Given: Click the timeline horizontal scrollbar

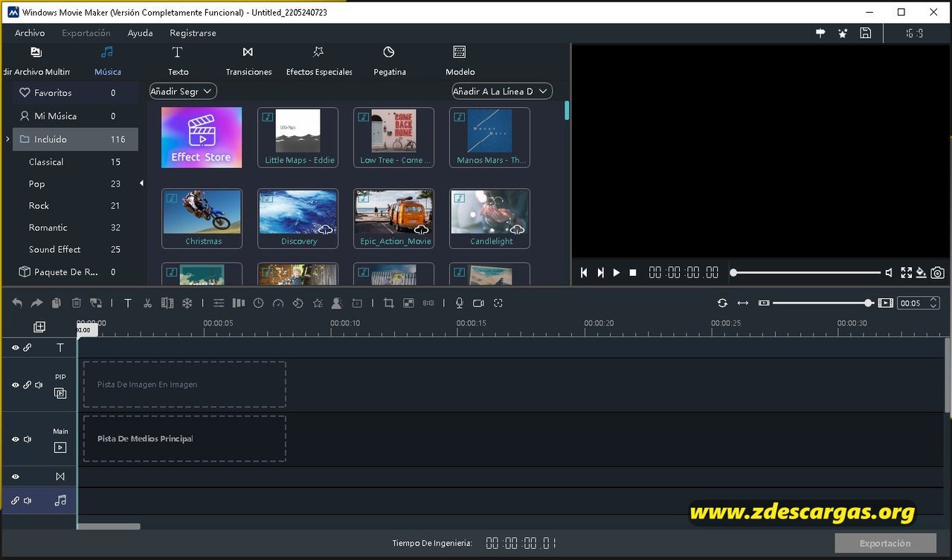Looking at the screenshot, I should [x=109, y=527].
